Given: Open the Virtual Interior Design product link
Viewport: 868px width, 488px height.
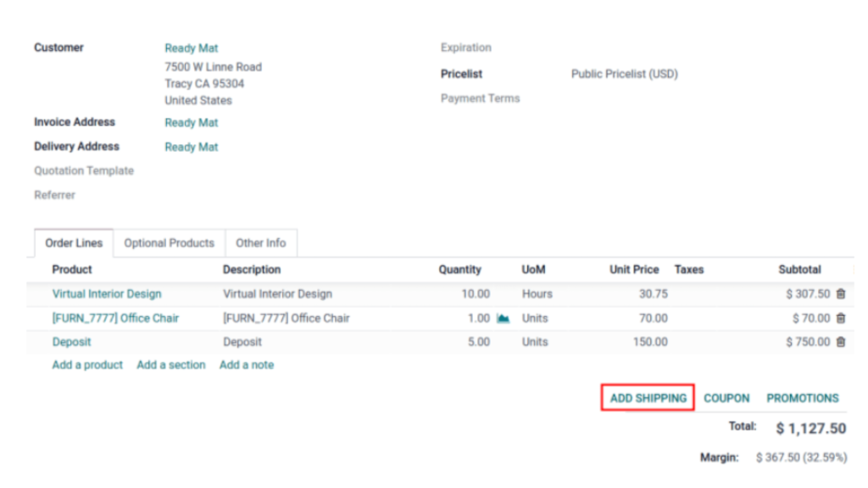Looking at the screenshot, I should [x=107, y=294].
